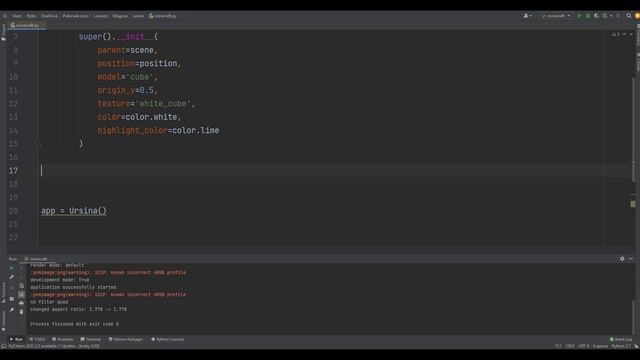
Task: Click the cursor position indicator in status bar
Action: click(x=558, y=346)
